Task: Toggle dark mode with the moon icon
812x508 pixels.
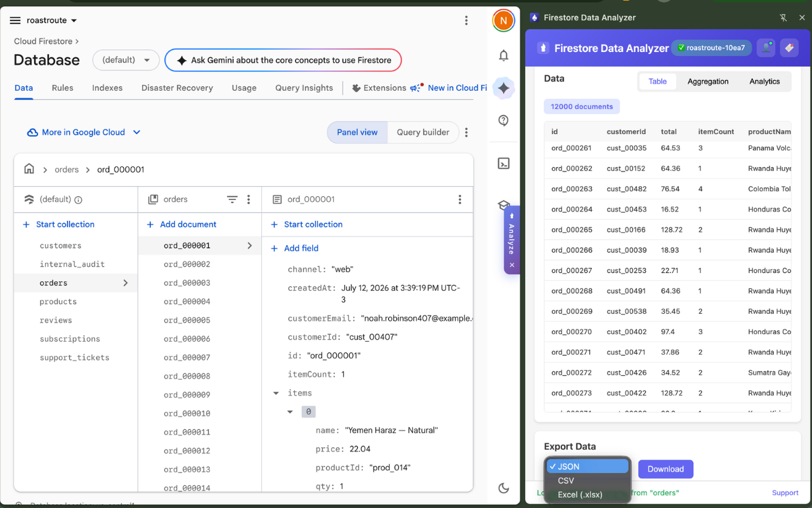Action: tap(504, 488)
